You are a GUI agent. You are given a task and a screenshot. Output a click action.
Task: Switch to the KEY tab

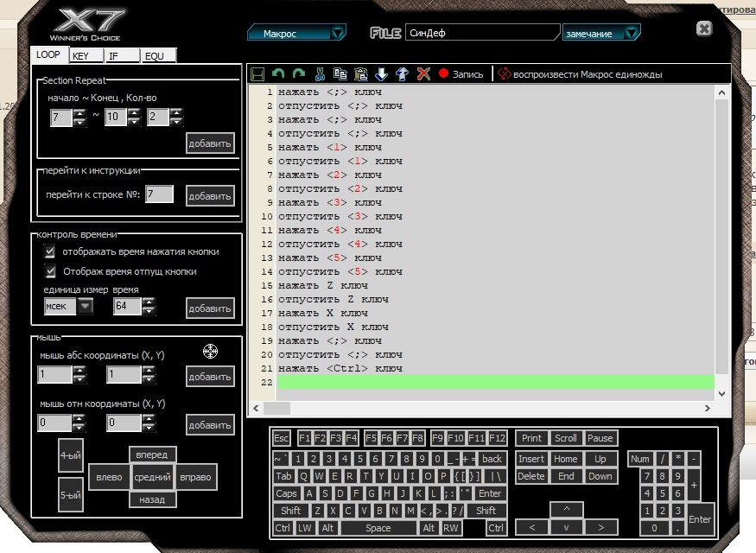[x=86, y=56]
